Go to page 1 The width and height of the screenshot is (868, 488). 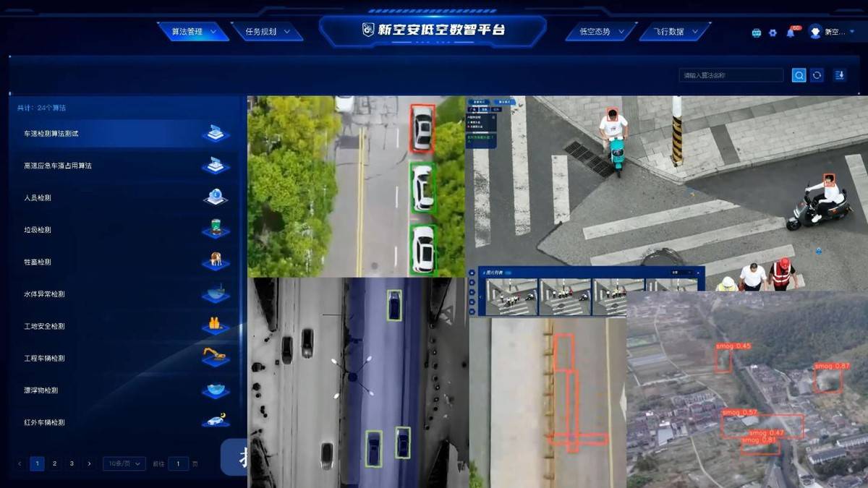[x=37, y=463]
